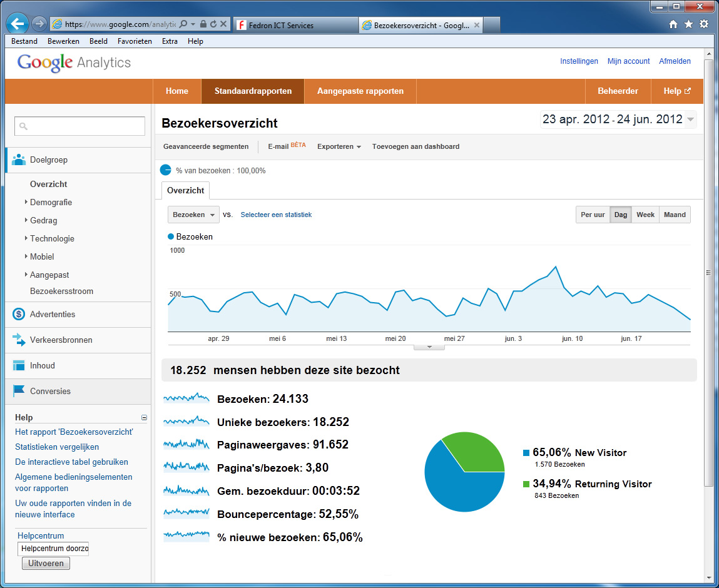The width and height of the screenshot is (719, 588).
Task: Click the Bezoeken sparkline thumbnail
Action: pyautogui.click(x=186, y=398)
